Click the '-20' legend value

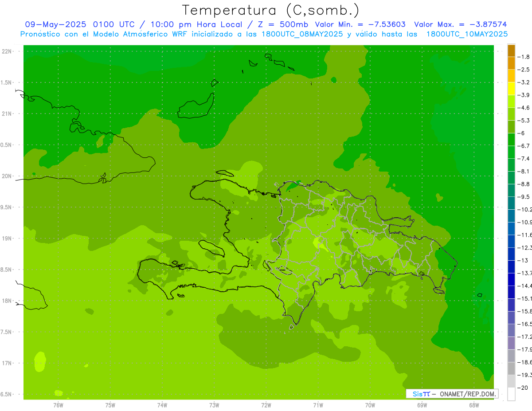(x=523, y=388)
